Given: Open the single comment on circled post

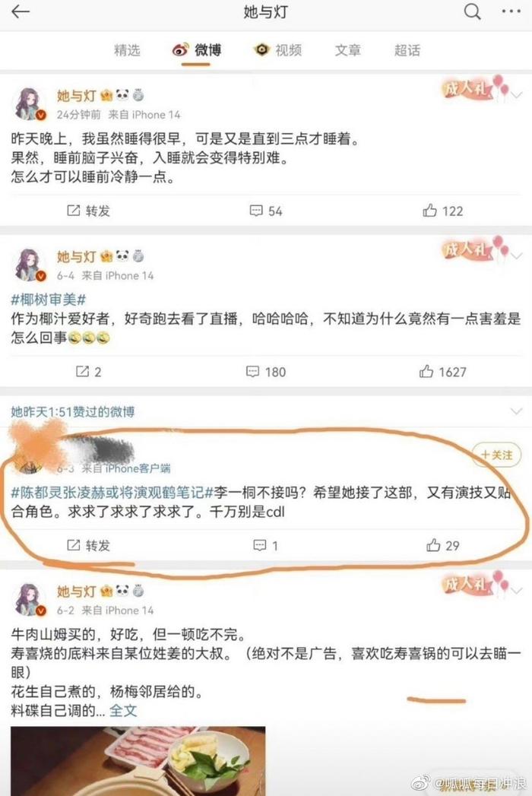Looking at the screenshot, I should 265,546.
